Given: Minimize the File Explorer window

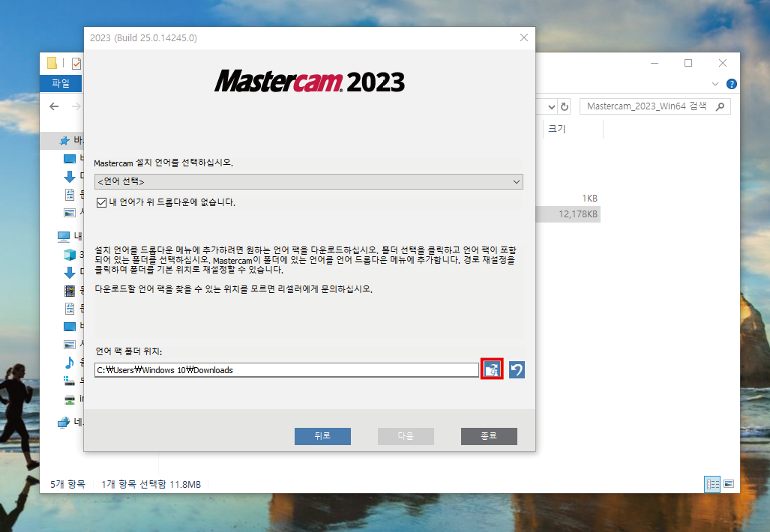Looking at the screenshot, I should (654, 63).
